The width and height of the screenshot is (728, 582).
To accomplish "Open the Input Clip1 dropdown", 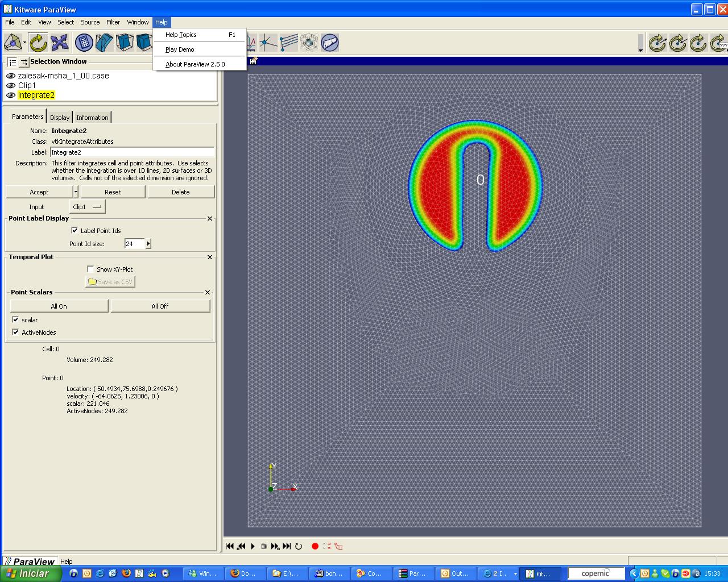I will [x=88, y=207].
